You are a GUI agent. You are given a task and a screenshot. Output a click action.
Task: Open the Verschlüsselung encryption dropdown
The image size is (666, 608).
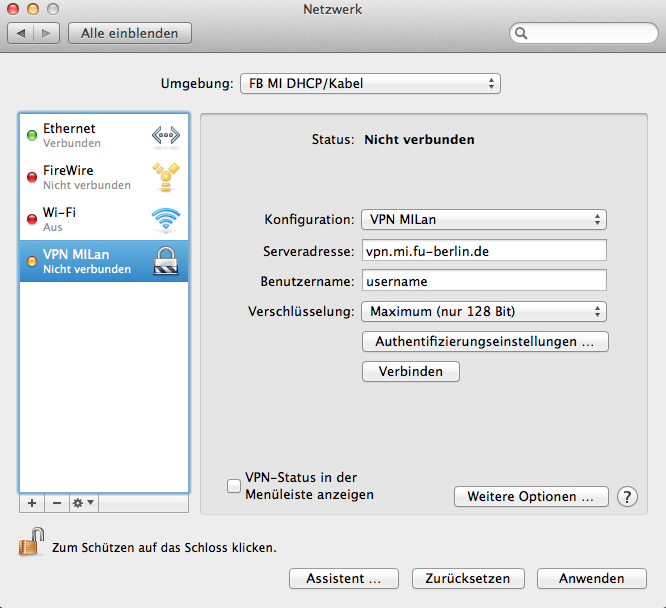pos(484,312)
